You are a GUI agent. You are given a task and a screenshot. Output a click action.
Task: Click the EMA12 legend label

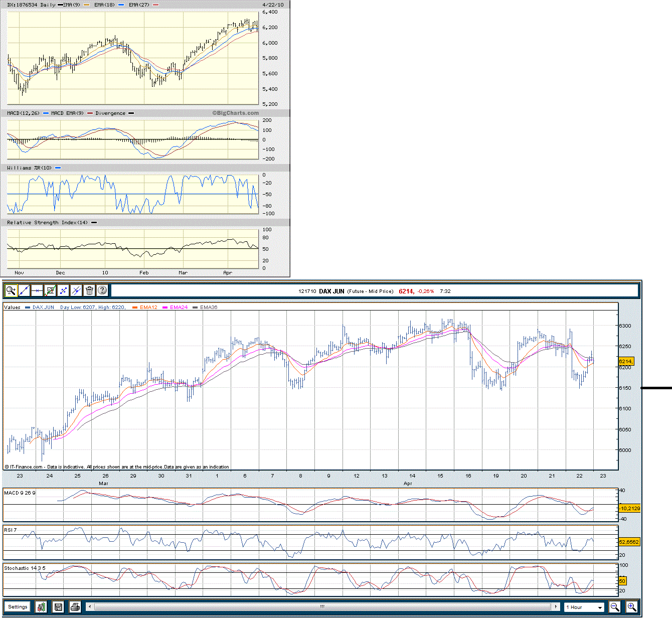(x=148, y=307)
